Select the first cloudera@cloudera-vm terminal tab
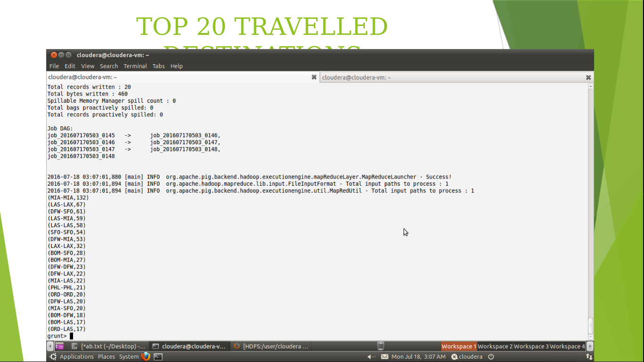644x362 pixels. [x=182, y=77]
